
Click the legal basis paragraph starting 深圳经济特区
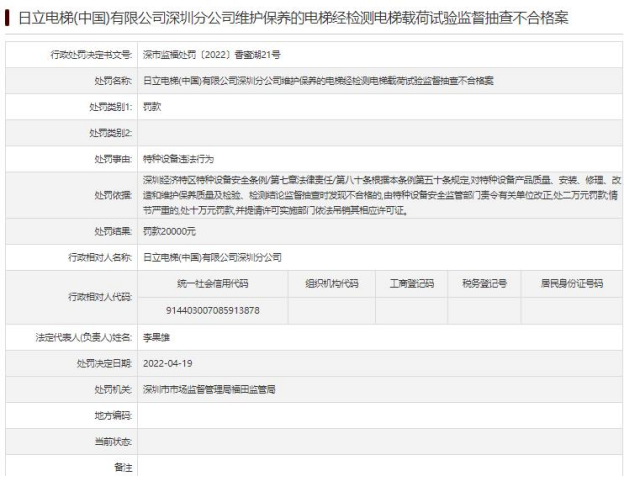[381, 195]
